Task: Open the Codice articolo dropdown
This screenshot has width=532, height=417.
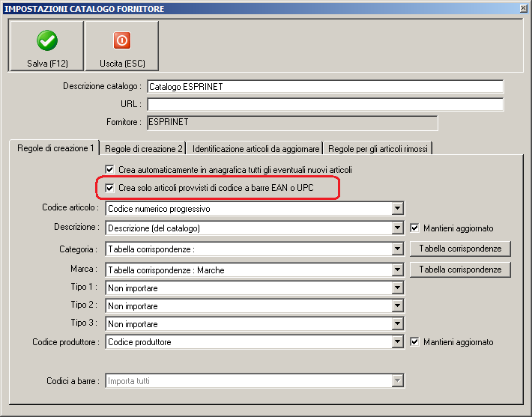Action: [397, 208]
